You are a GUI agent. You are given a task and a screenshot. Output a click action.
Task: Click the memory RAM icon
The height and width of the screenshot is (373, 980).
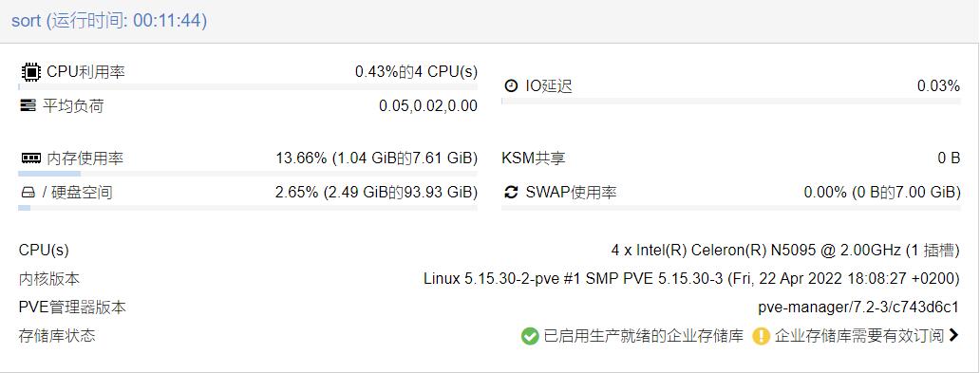pyautogui.click(x=30, y=159)
